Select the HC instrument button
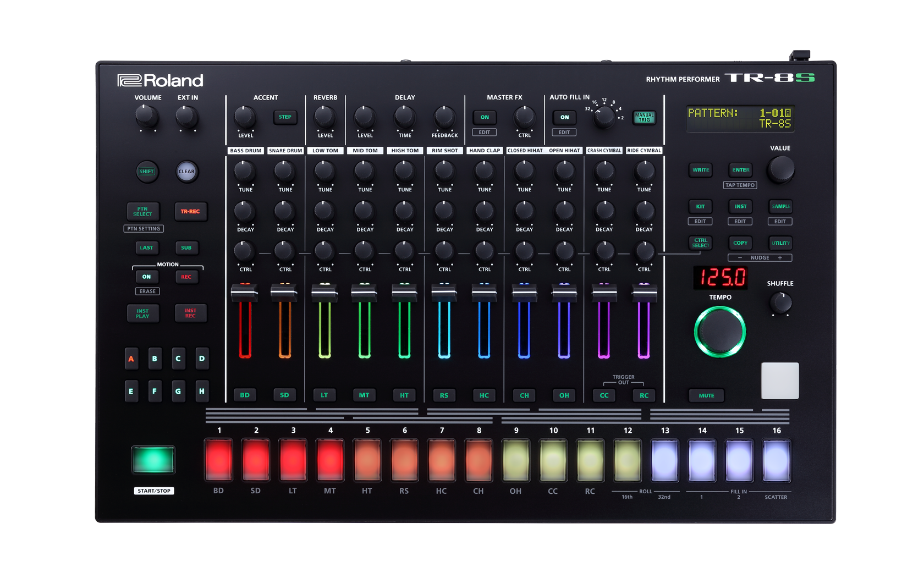 coord(484,395)
